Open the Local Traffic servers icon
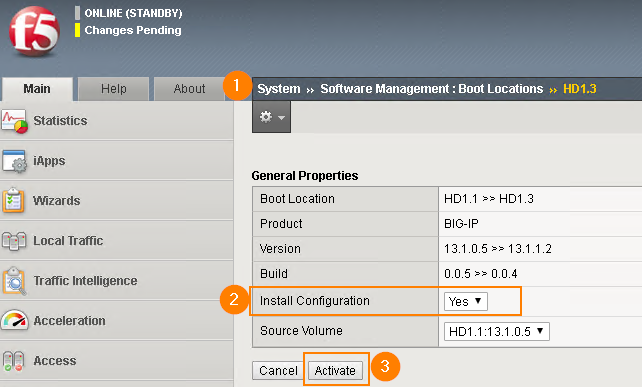This screenshot has width=642, height=387. coord(14,241)
